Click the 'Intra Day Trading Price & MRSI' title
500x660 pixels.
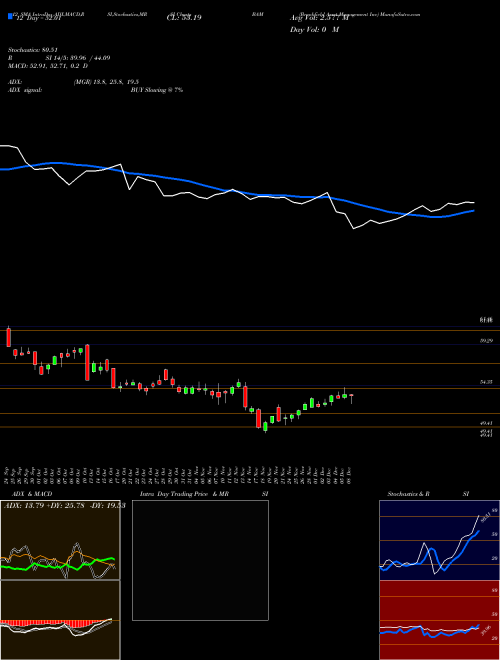click(x=204, y=494)
